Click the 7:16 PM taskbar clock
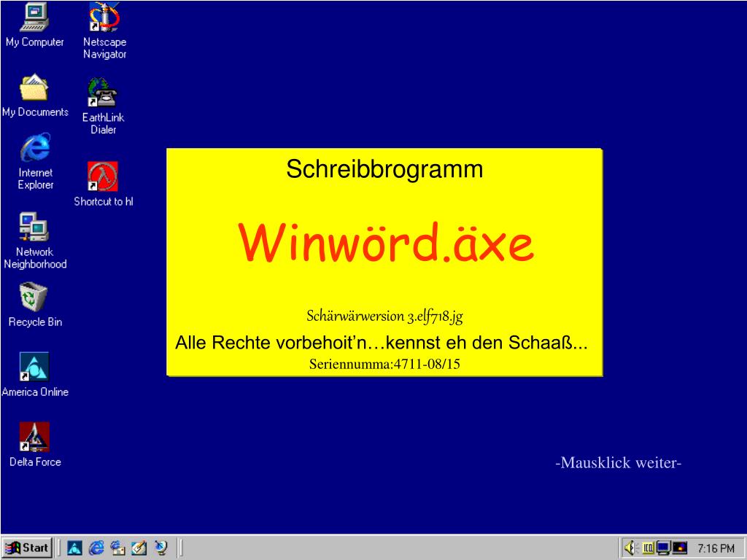This screenshot has width=747, height=560. (x=716, y=548)
